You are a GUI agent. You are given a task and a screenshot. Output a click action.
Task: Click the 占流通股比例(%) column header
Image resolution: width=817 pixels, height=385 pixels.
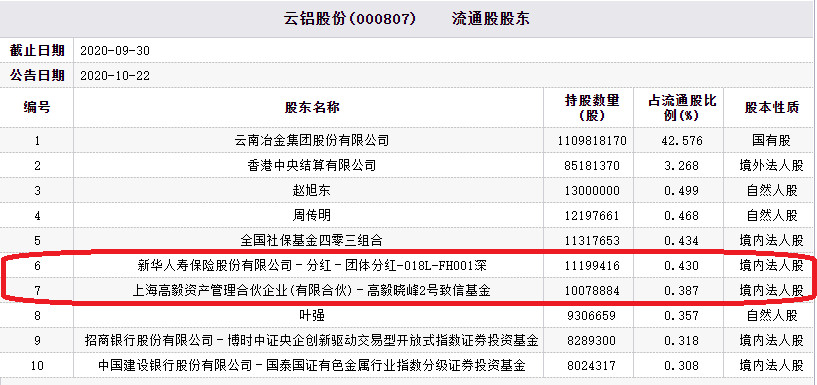pyautogui.click(x=682, y=107)
